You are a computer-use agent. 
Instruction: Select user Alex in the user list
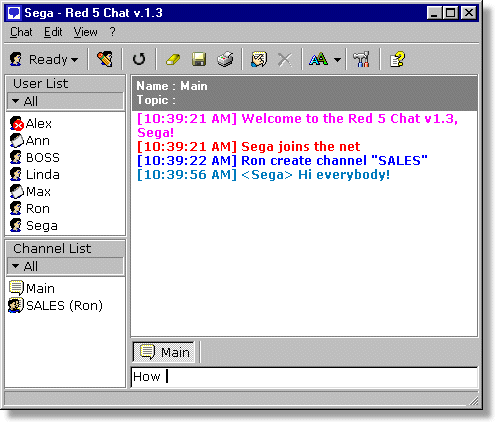click(31, 124)
